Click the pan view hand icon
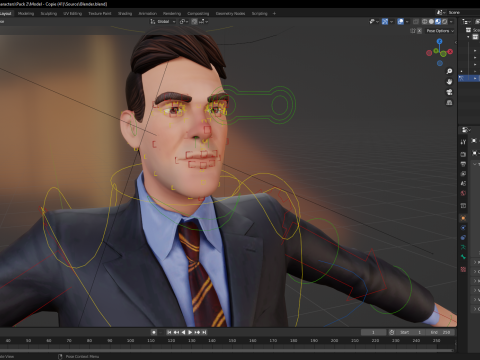 pyautogui.click(x=449, y=82)
